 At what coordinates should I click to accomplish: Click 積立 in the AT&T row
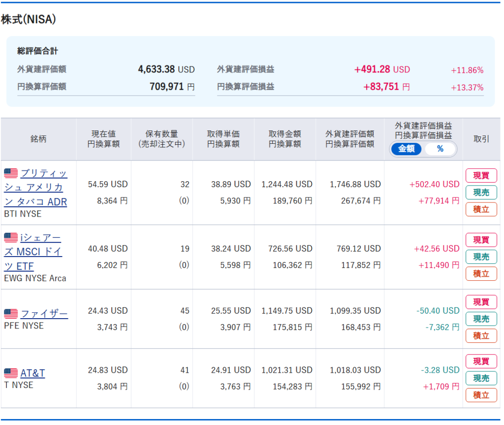481,395
